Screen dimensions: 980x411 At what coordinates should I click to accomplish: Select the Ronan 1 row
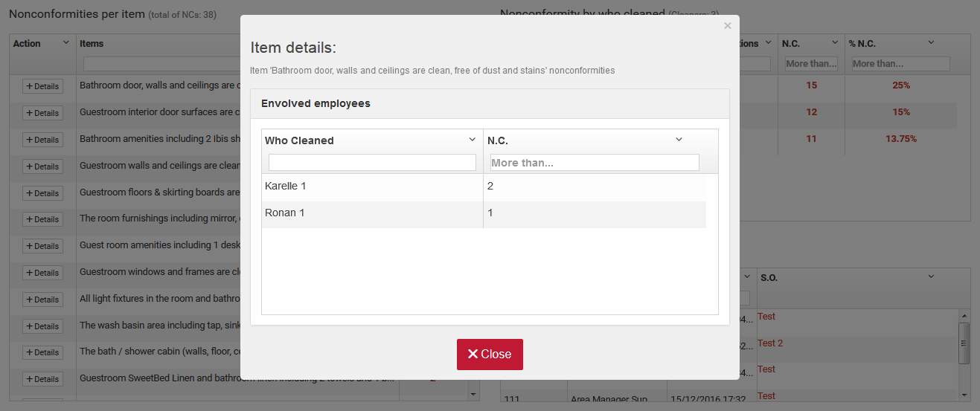pos(372,213)
